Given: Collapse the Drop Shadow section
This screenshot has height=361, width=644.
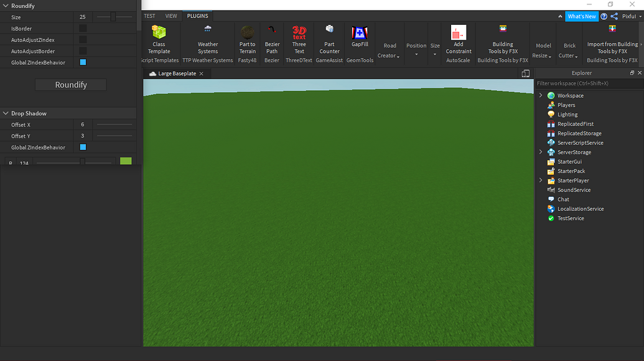Looking at the screenshot, I should pyautogui.click(x=6, y=113).
